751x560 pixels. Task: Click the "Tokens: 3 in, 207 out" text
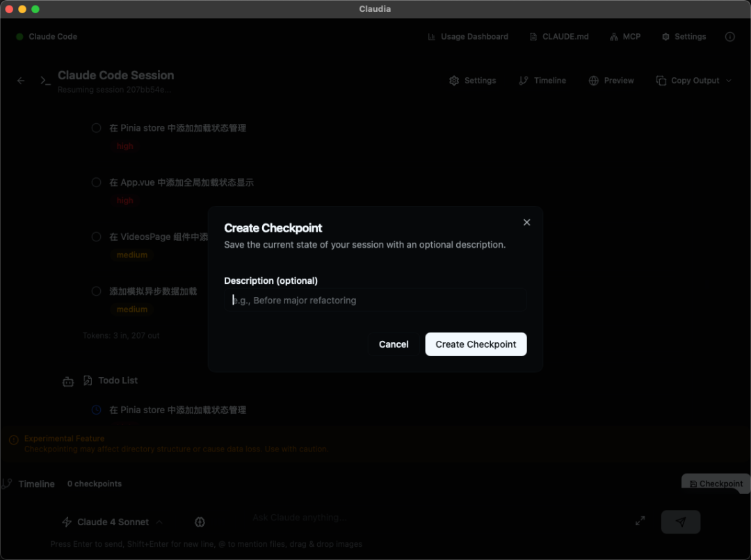pos(121,336)
